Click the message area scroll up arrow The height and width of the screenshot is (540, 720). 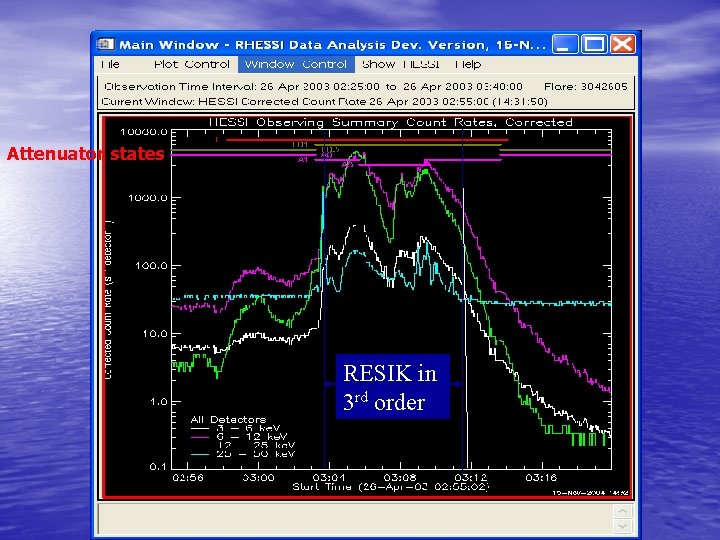(x=623, y=511)
